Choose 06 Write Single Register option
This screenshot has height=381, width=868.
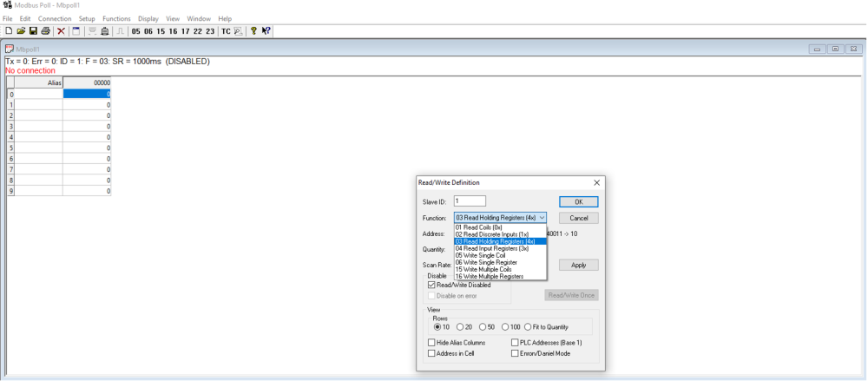501,262
